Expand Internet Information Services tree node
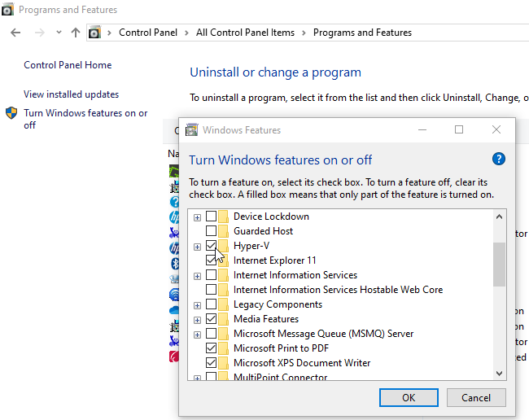 click(x=198, y=276)
